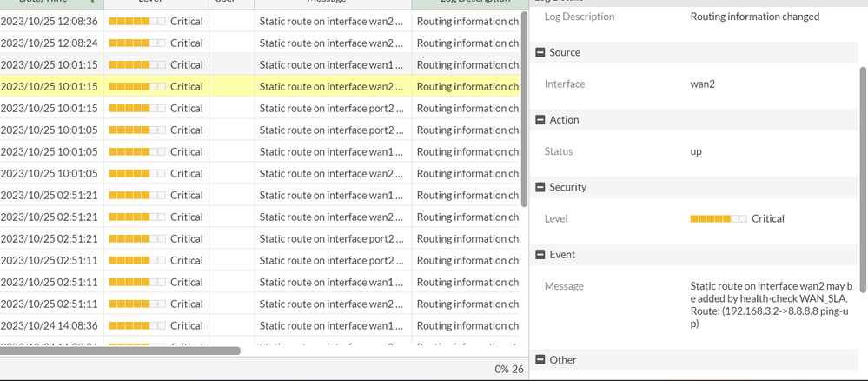Click the 0% progress indicator at bottom

click(501, 369)
